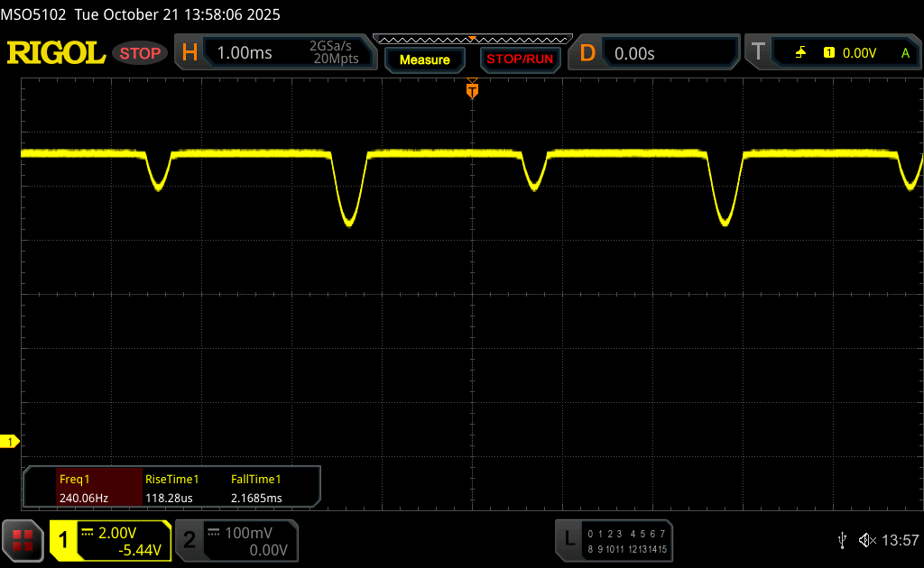Image resolution: width=924 pixels, height=568 pixels.
Task: Click the USB connection status icon
Action: coord(842,540)
